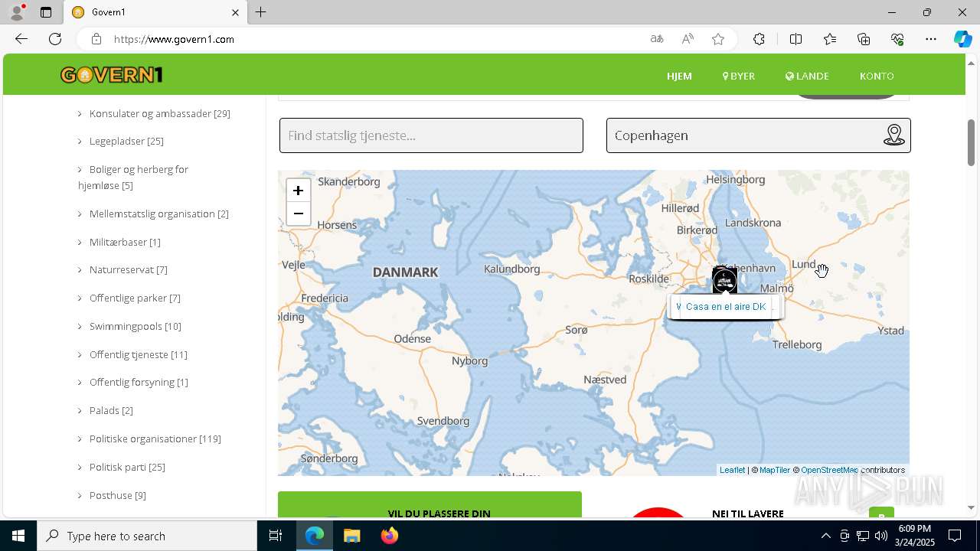
Task: Click the VIL DU PLASSERE DIN green banner
Action: click(430, 505)
